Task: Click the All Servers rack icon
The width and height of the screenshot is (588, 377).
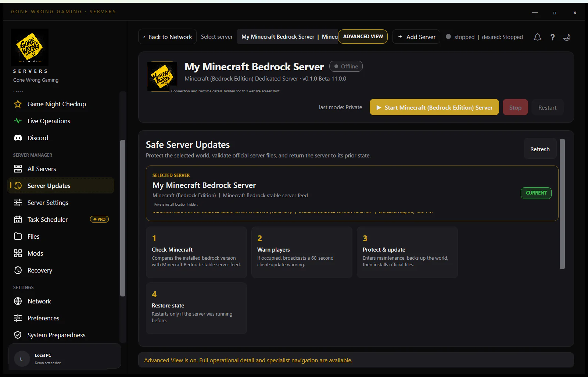Action: (18, 169)
